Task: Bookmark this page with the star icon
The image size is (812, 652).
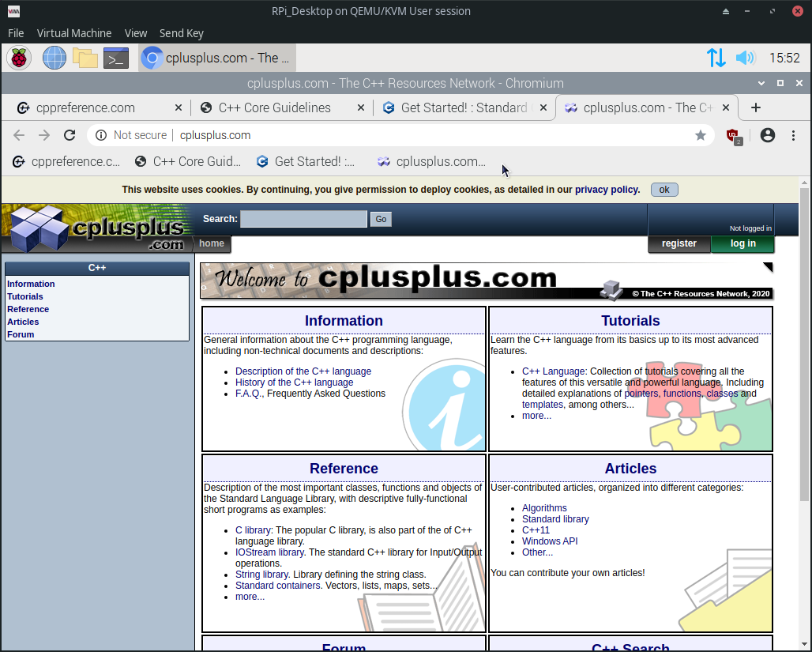Action: click(700, 135)
